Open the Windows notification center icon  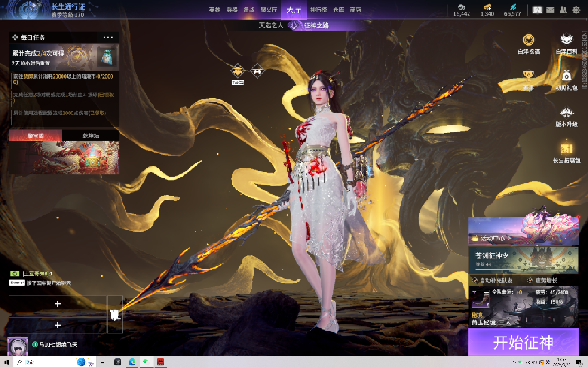(579, 362)
